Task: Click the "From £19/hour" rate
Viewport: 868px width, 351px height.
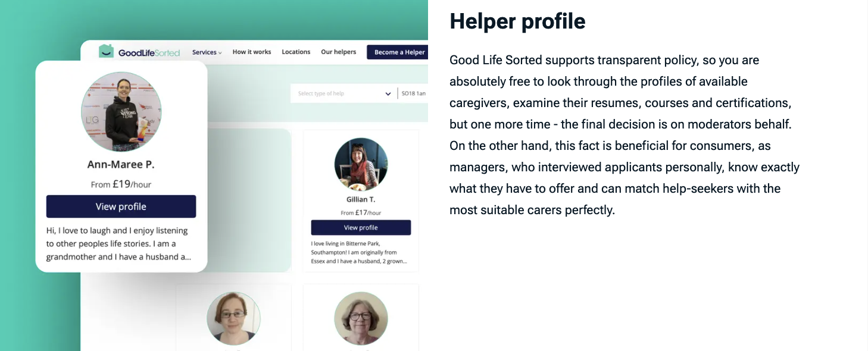Action: 121,184
